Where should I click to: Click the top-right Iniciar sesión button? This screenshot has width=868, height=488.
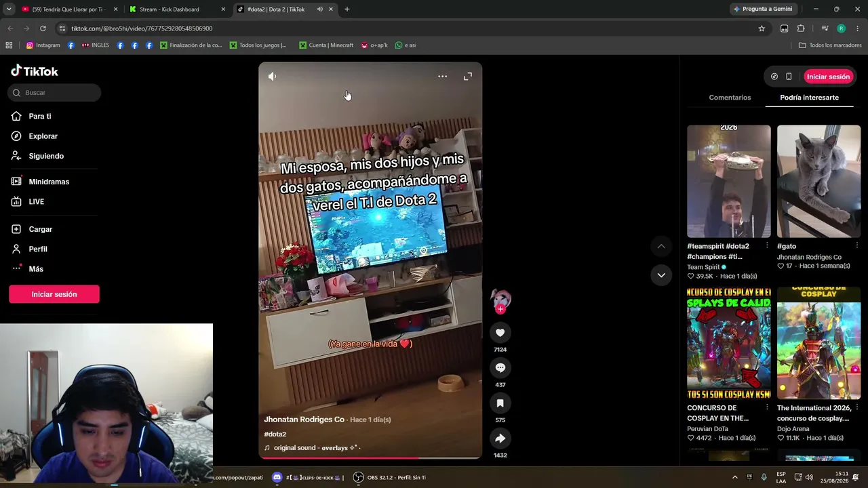pos(828,77)
